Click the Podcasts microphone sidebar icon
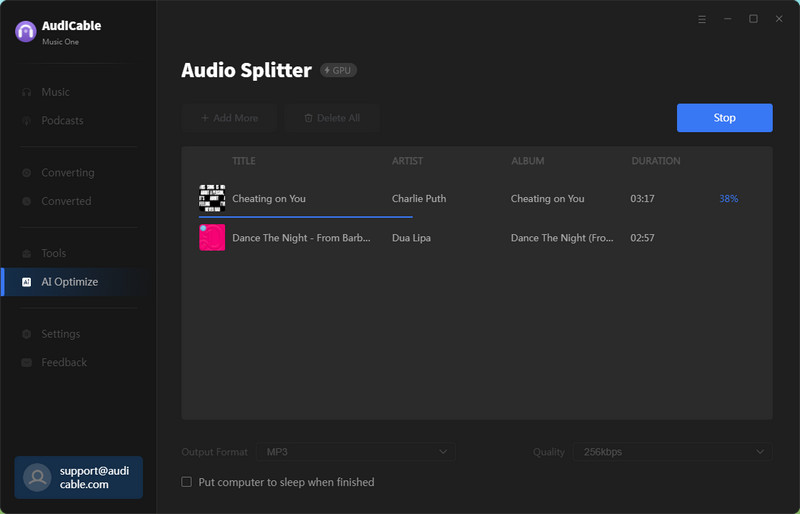The height and width of the screenshot is (514, 800). coord(27,121)
